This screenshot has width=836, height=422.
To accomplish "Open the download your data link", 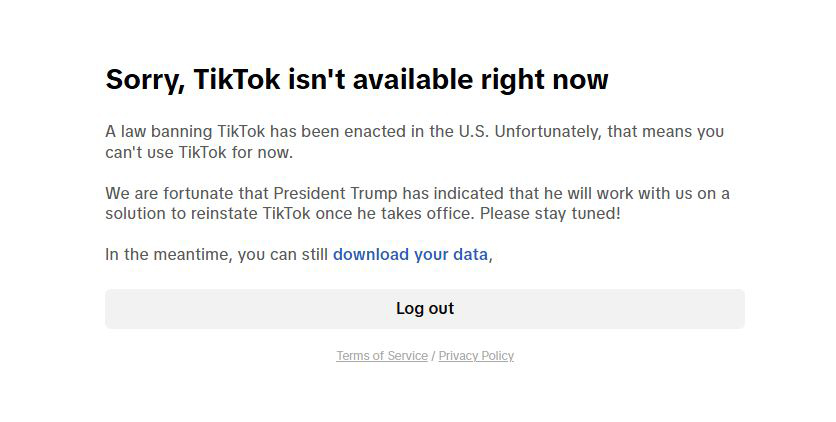I will click(x=410, y=255).
